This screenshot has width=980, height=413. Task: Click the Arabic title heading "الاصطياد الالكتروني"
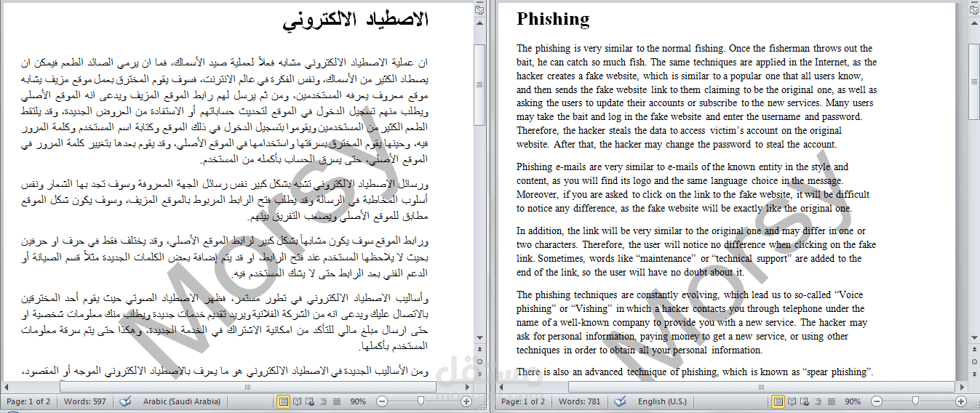coord(356,20)
